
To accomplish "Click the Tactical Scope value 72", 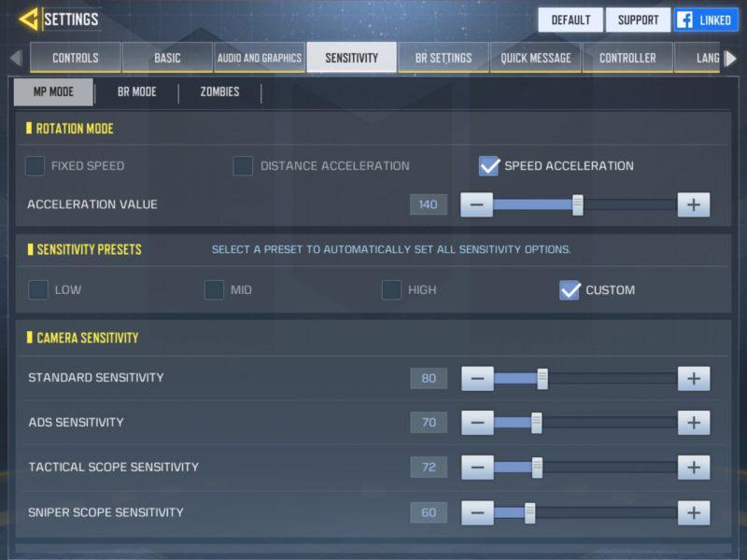I will (x=429, y=468).
